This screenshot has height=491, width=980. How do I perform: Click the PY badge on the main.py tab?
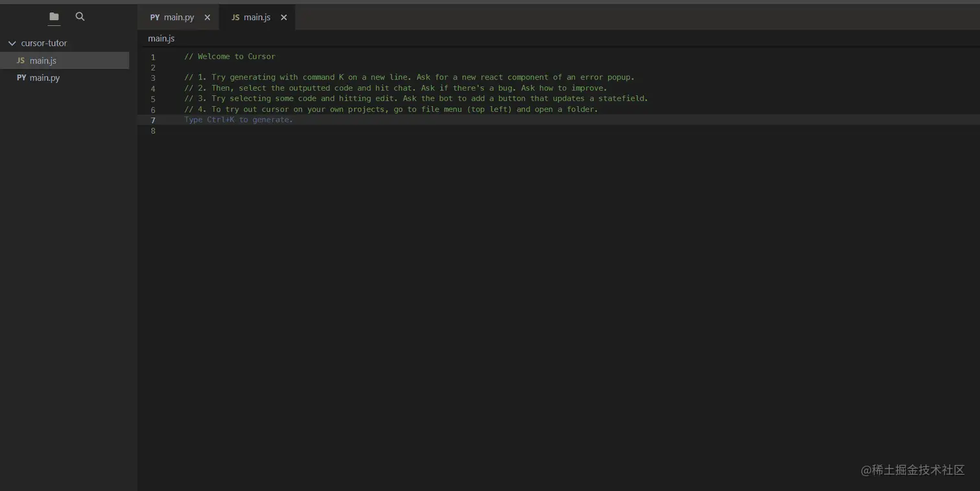pos(154,17)
